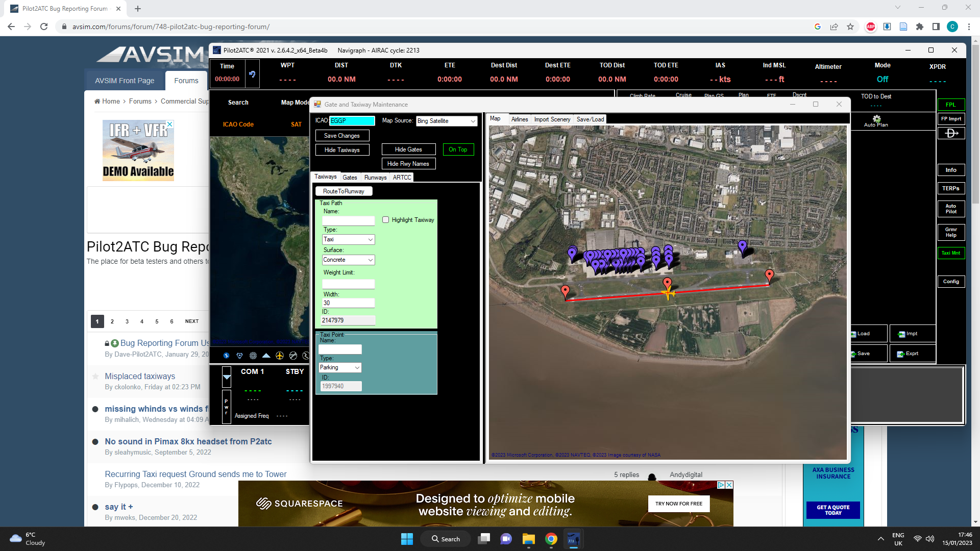980x551 pixels.
Task: Toggle the FPL panel button
Action: point(951,105)
